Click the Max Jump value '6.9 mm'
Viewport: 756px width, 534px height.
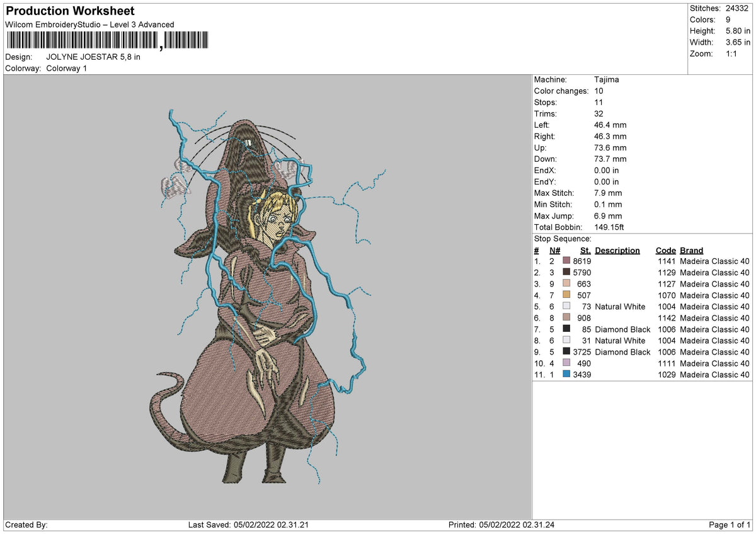[x=608, y=215]
